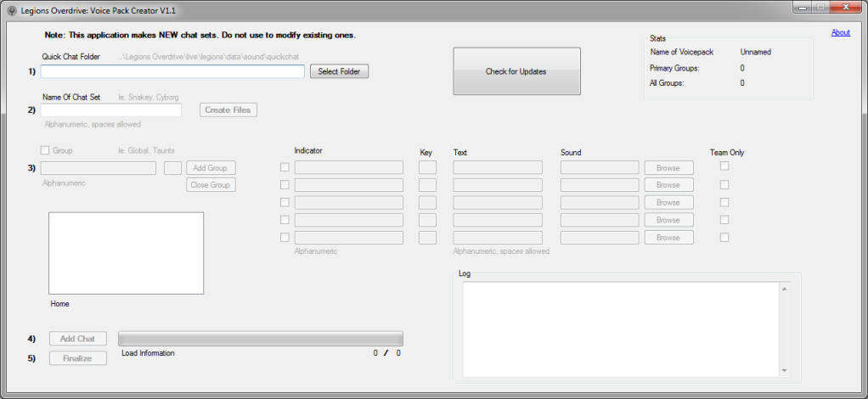The image size is (868, 399).
Task: Click the fifth row Browse button
Action: click(668, 238)
